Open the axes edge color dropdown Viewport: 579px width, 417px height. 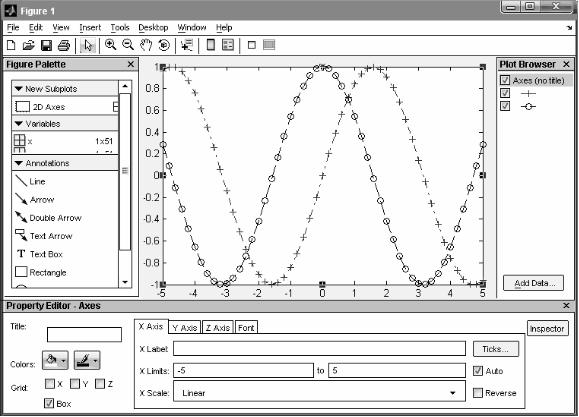pos(87,360)
